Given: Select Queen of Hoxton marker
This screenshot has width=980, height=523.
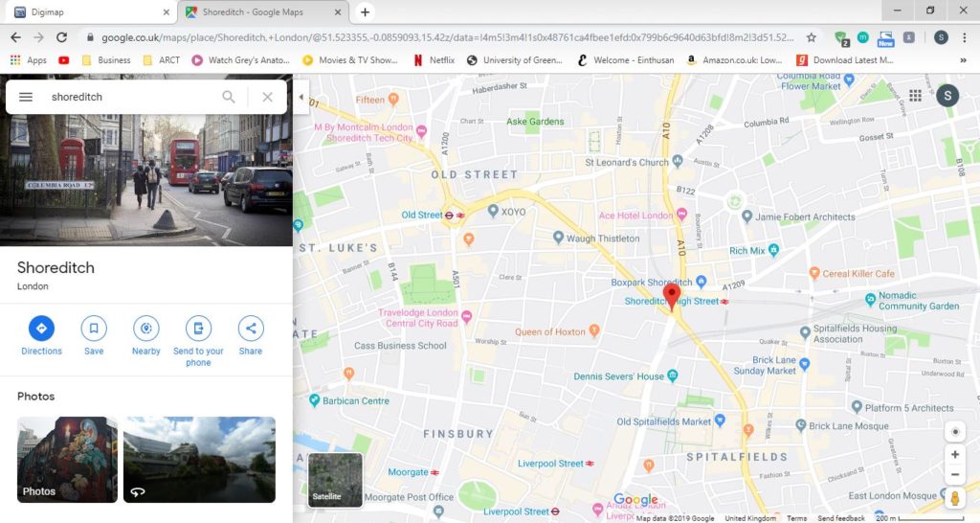Looking at the screenshot, I should click(594, 330).
